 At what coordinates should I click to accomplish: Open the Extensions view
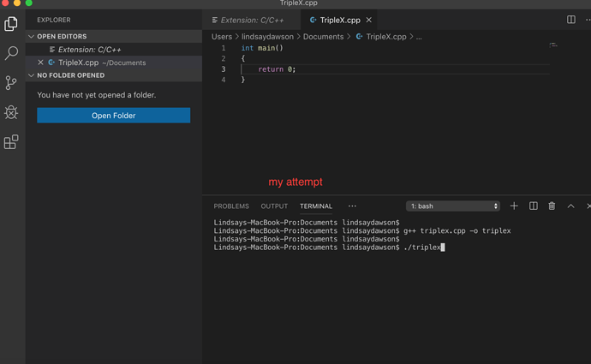[x=11, y=141]
